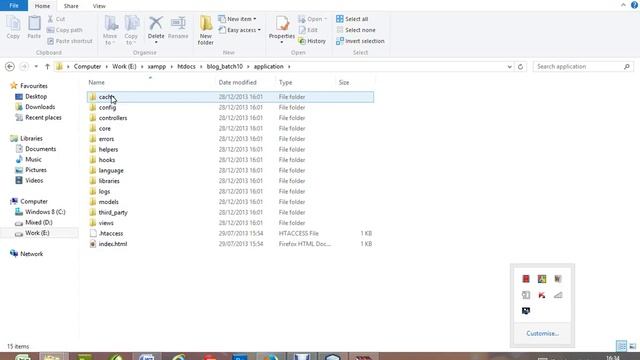640x360 pixels.
Task: Click the Refresh button beside address bar
Action: pyautogui.click(x=520, y=67)
